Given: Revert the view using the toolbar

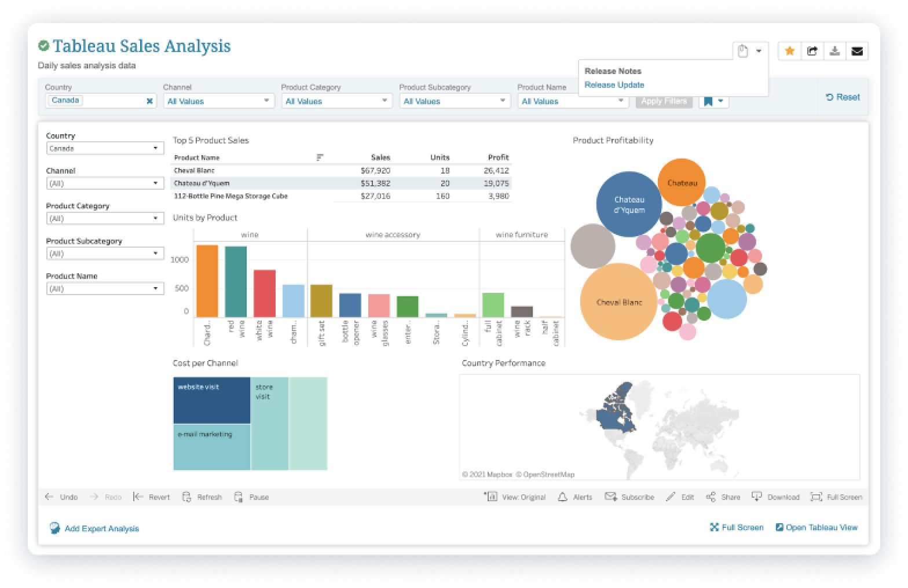Looking at the screenshot, I should click(151, 497).
